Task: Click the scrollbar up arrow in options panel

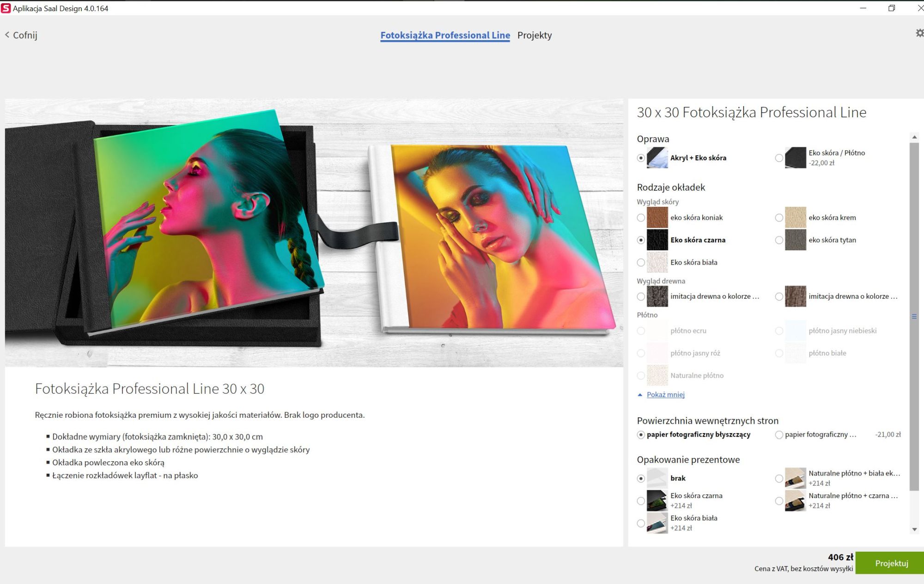Action: click(914, 137)
